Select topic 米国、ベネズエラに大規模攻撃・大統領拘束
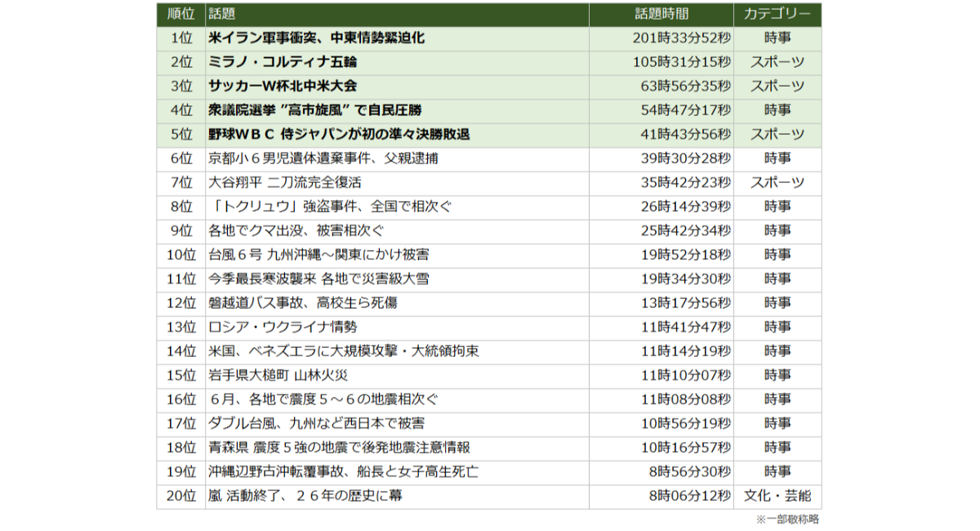 (x=344, y=351)
